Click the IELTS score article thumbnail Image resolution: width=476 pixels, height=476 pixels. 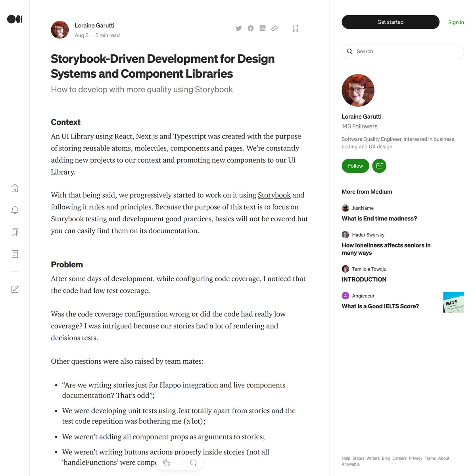(x=453, y=302)
